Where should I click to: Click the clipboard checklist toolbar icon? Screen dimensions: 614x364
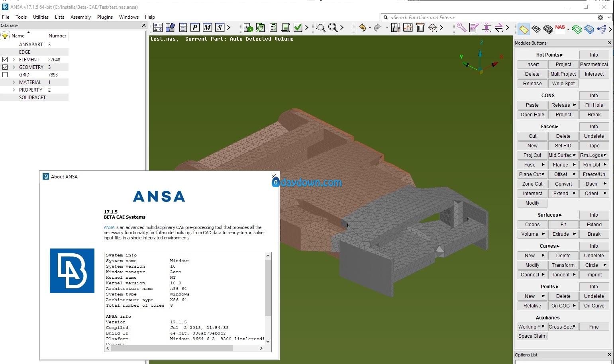coord(273,27)
